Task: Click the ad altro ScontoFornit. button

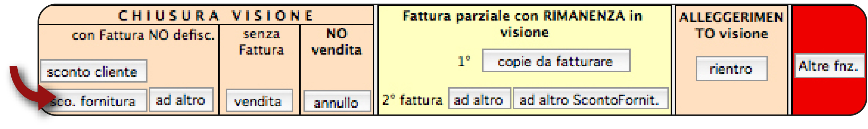Action: [x=591, y=99]
